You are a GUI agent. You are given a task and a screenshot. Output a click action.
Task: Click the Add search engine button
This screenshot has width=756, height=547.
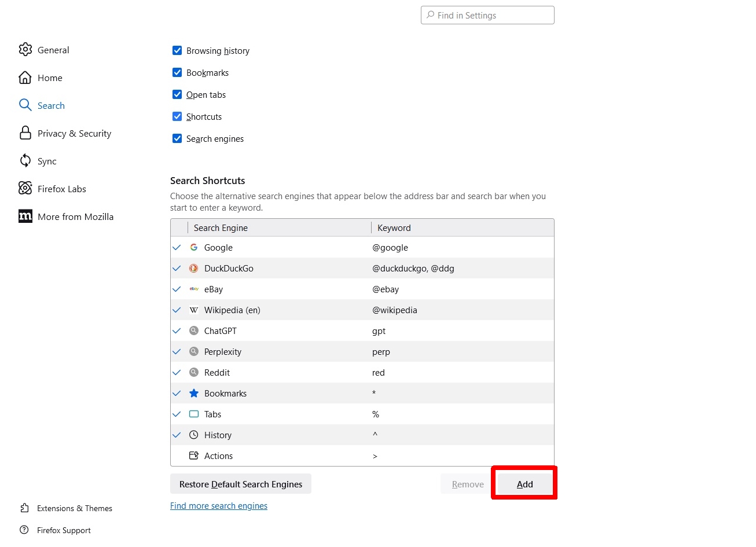tap(524, 484)
